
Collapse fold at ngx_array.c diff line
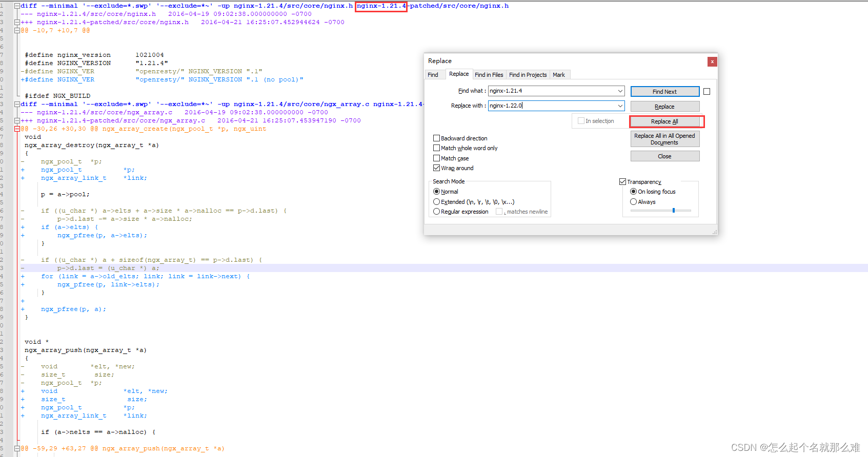point(17,104)
